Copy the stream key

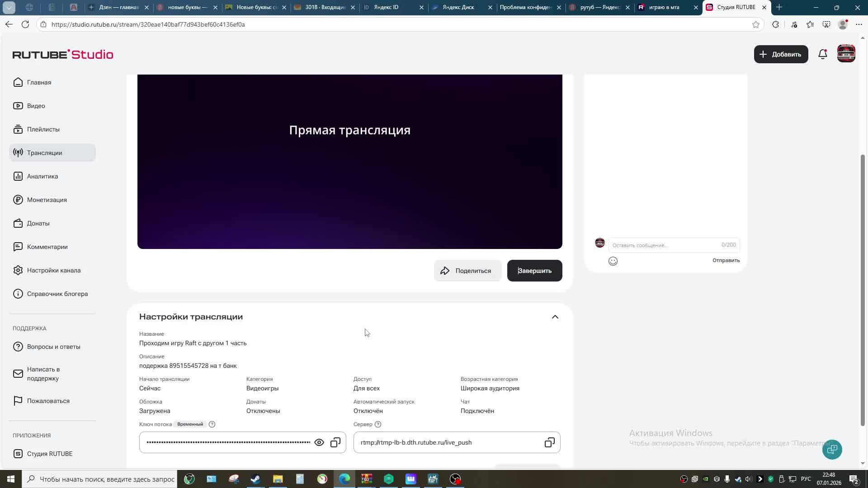(335, 442)
